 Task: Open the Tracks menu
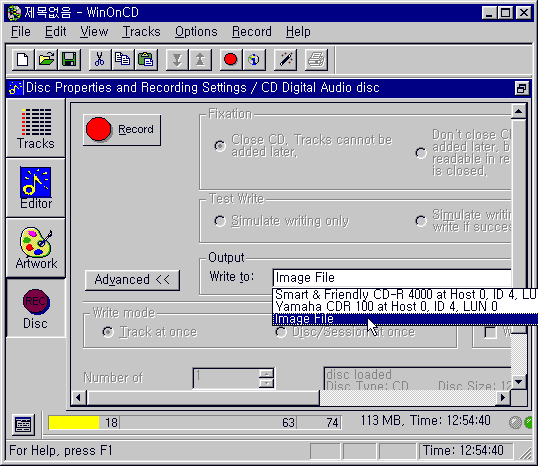(141, 32)
